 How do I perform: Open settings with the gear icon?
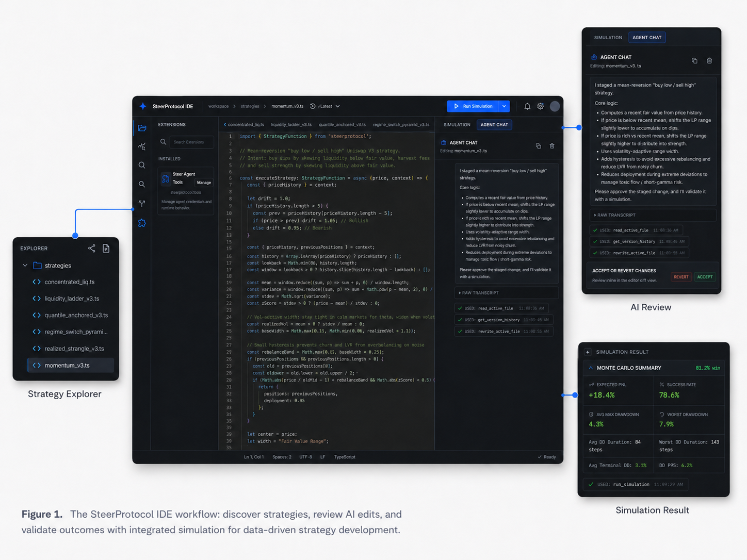click(x=541, y=106)
